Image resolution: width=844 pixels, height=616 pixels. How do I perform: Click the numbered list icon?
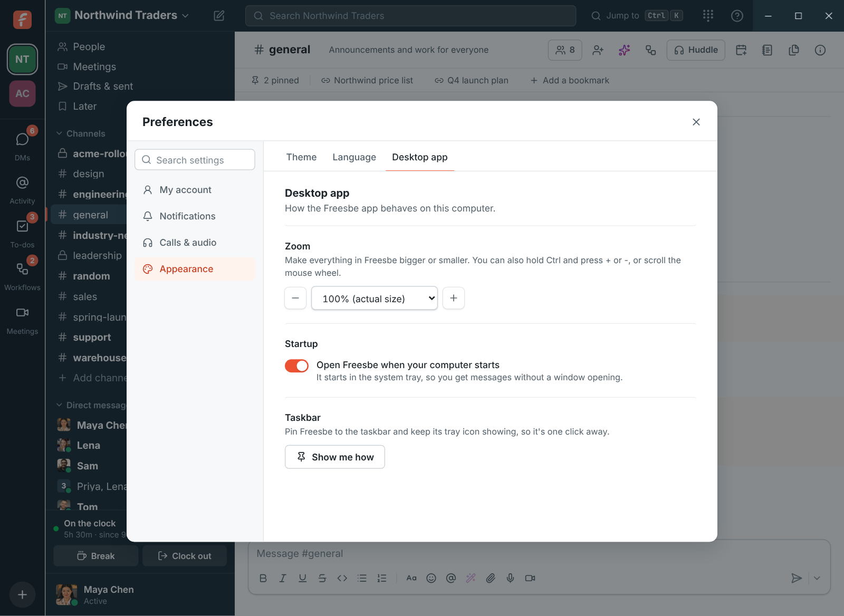pos(382,578)
